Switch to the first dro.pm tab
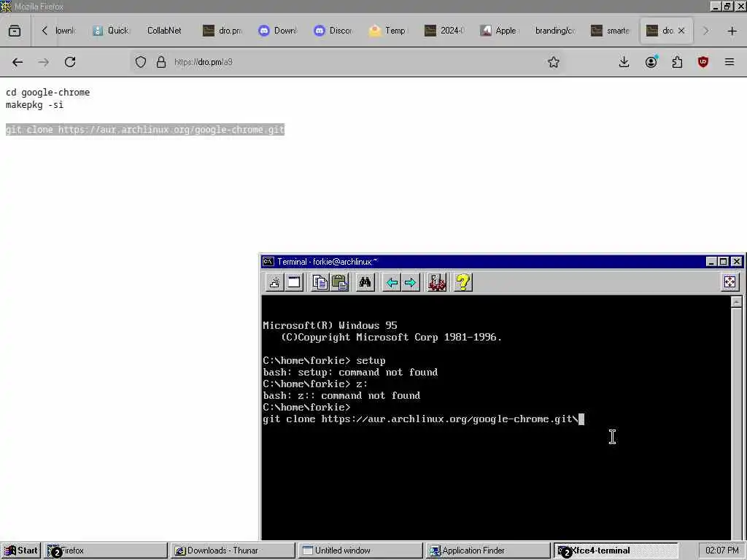Viewport: 747px width, 560px height. (x=222, y=31)
